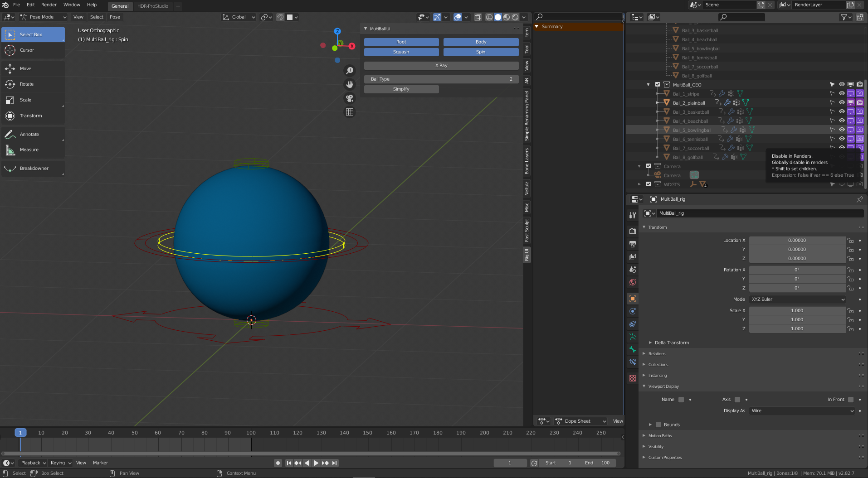The width and height of the screenshot is (868, 478).
Task: Open the Display As Wire dropdown
Action: (x=802, y=411)
